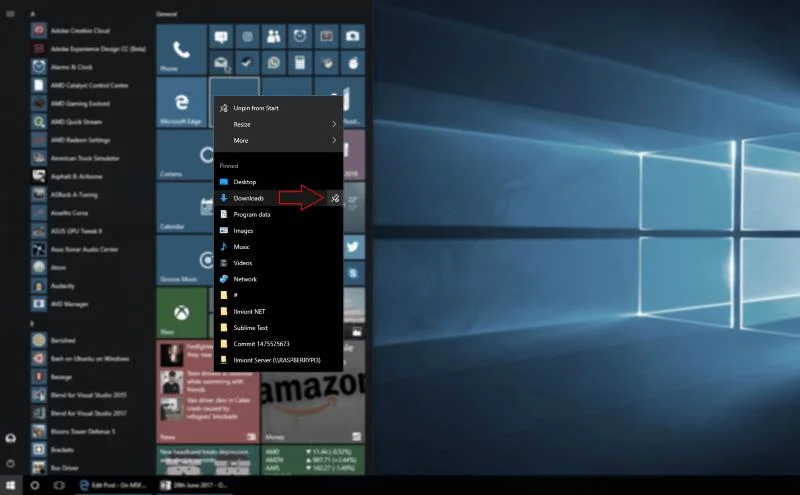This screenshot has width=800, height=495.
Task: Open pinned Downloads folder
Action: point(270,198)
